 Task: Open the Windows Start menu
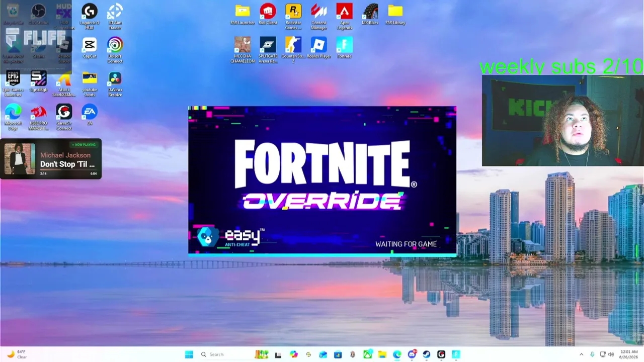coord(189,354)
